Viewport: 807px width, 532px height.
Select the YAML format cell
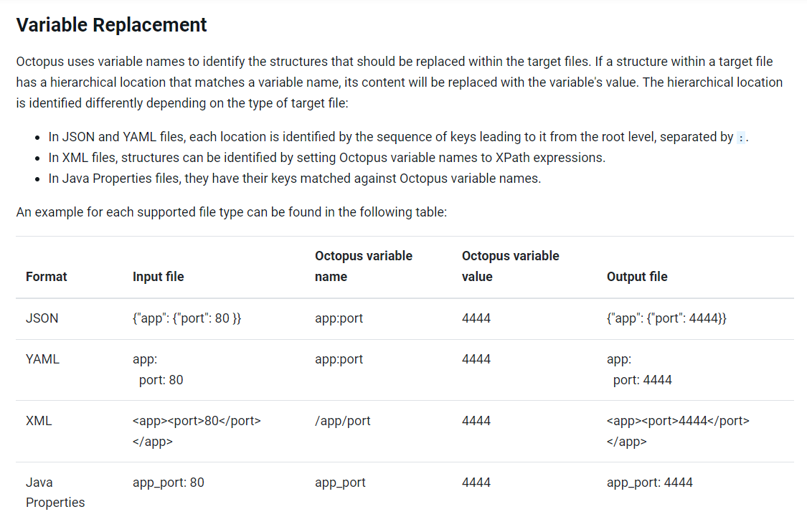coord(42,360)
